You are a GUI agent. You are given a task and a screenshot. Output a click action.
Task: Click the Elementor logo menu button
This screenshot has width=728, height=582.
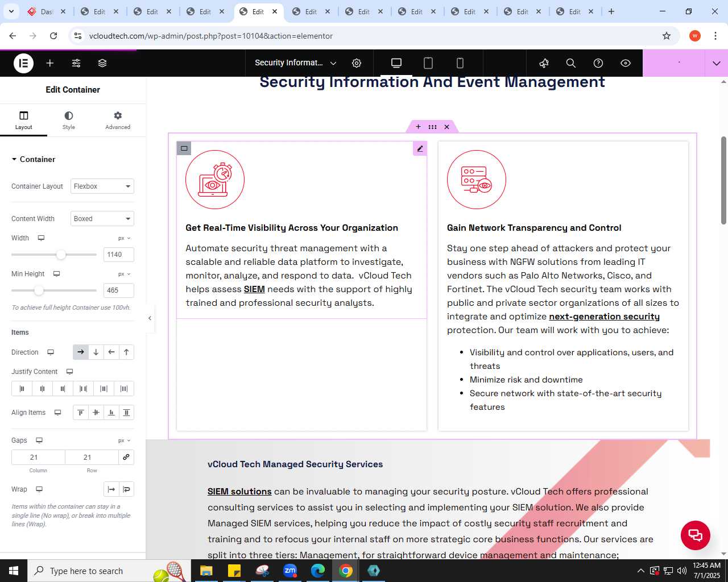click(x=23, y=63)
